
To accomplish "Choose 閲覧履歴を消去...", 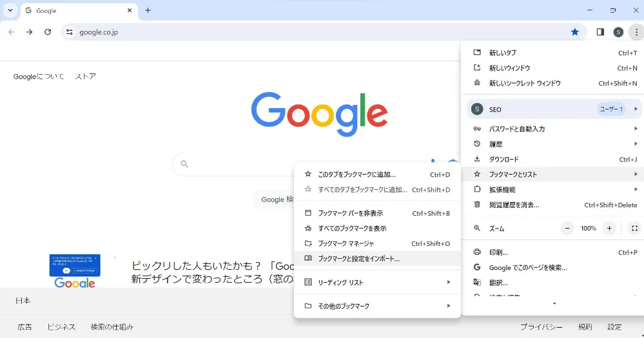I will click(x=552, y=205).
